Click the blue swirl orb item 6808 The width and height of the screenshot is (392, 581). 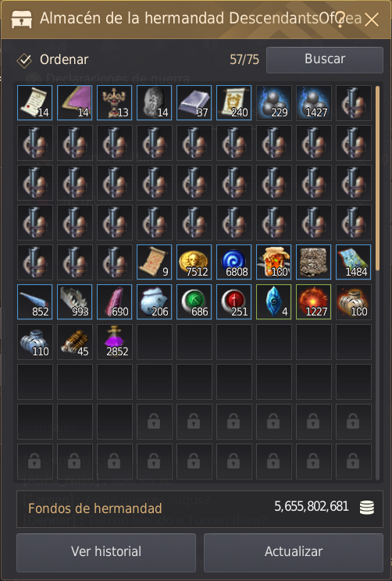[x=233, y=262]
